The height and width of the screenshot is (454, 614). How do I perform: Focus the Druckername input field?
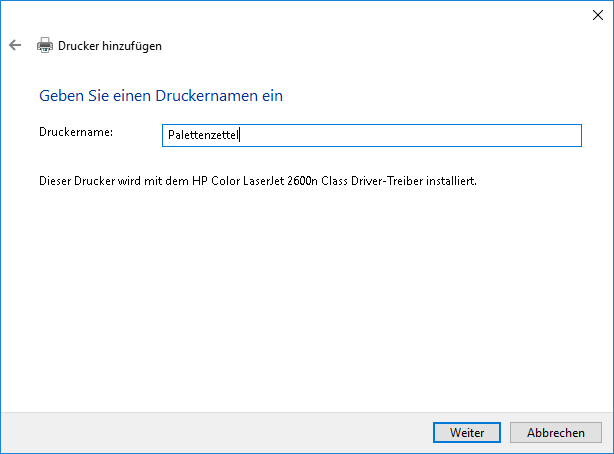click(371, 135)
